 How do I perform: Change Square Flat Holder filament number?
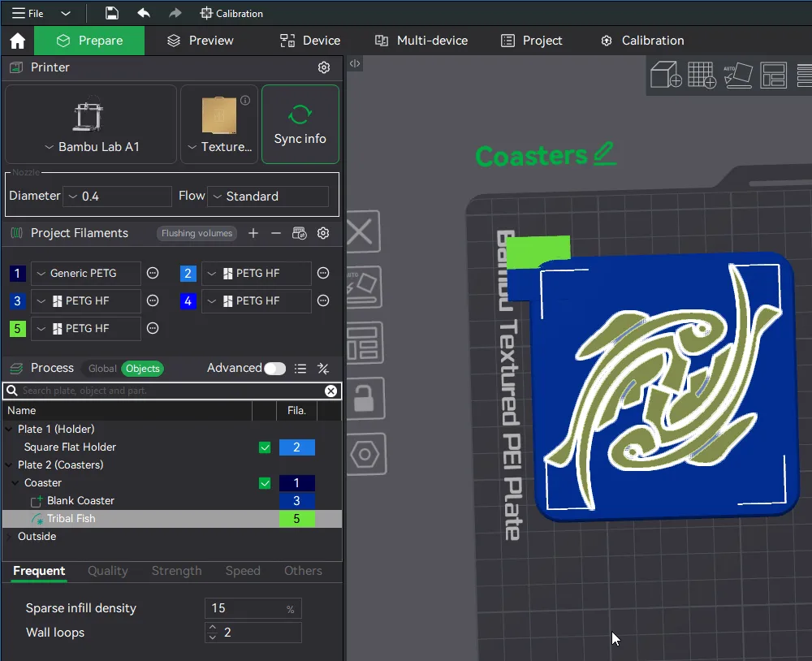click(296, 447)
